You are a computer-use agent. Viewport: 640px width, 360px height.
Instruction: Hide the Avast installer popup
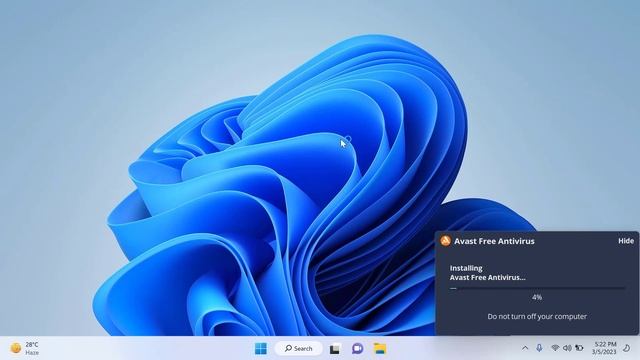pyautogui.click(x=626, y=241)
